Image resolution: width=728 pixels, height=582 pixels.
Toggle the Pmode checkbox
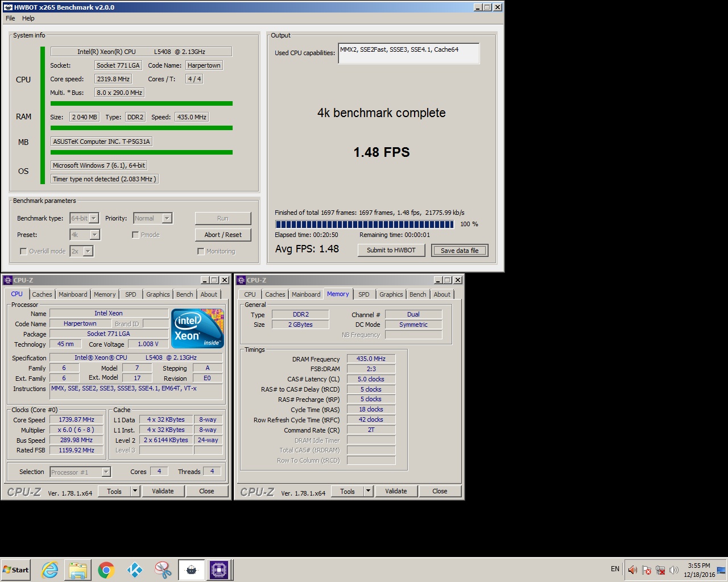(x=135, y=235)
